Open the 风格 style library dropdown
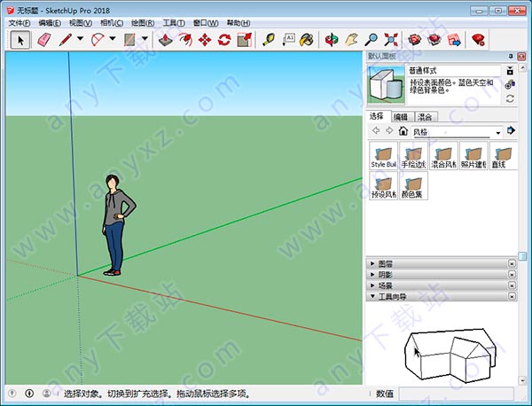532x406 pixels. click(498, 133)
